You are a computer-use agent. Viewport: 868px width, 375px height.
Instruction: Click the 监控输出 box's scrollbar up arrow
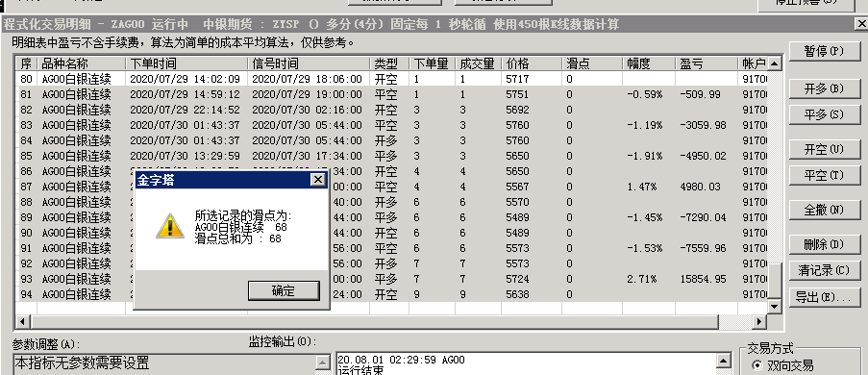(x=724, y=362)
